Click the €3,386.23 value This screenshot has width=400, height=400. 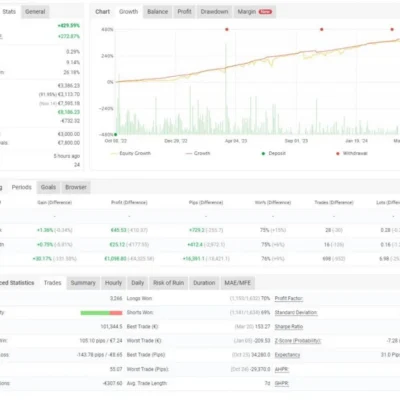point(69,86)
